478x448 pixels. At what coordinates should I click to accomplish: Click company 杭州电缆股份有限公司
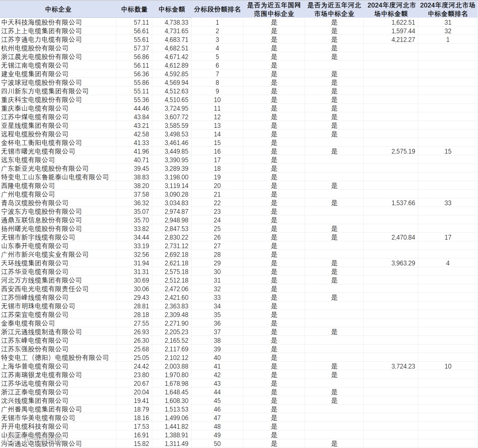(x=35, y=48)
